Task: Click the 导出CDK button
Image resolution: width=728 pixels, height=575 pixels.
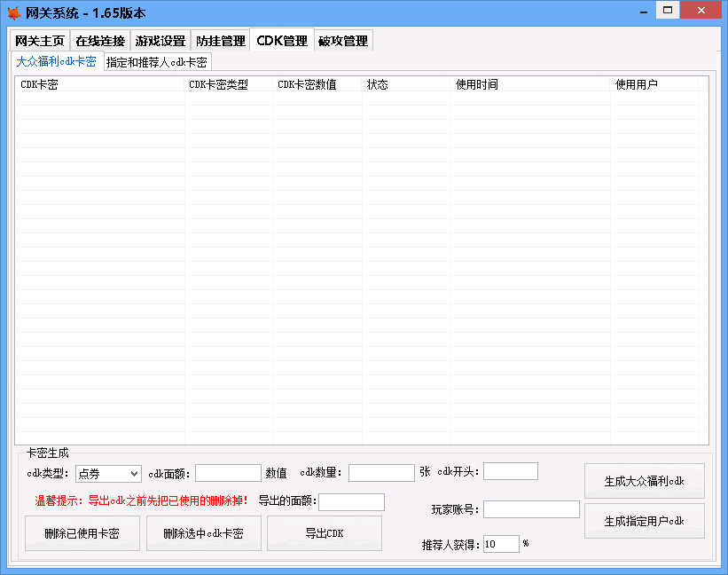Action: click(325, 533)
